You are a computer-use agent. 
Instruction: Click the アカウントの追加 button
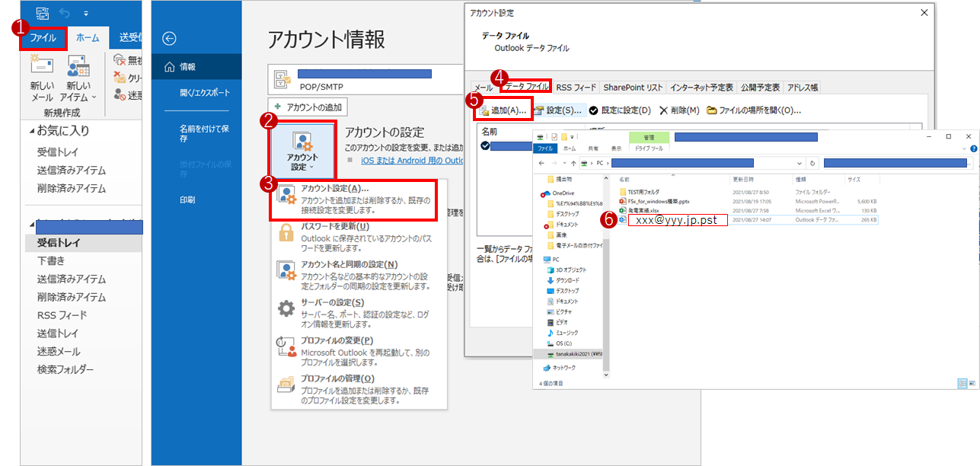pyautogui.click(x=308, y=107)
